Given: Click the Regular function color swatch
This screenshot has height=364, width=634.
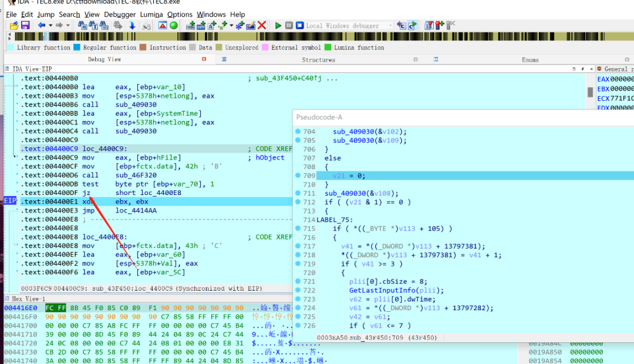Looking at the screenshot, I should [x=77, y=48].
